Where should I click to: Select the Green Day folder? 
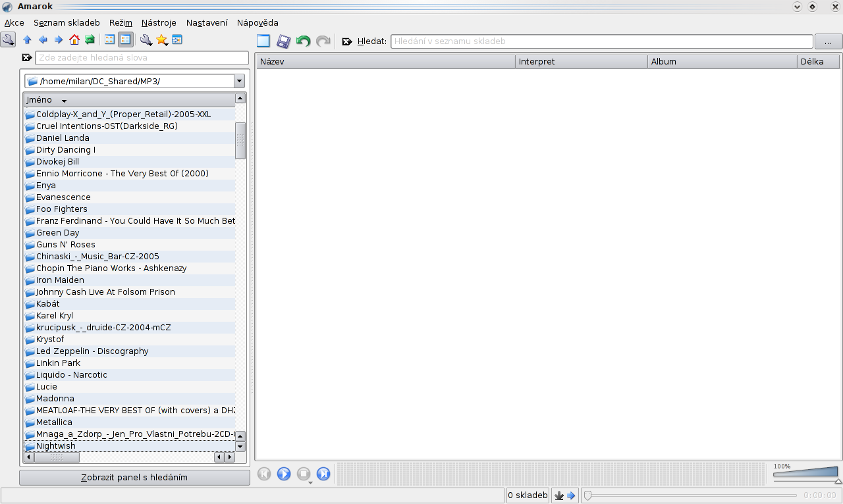pyautogui.click(x=58, y=233)
